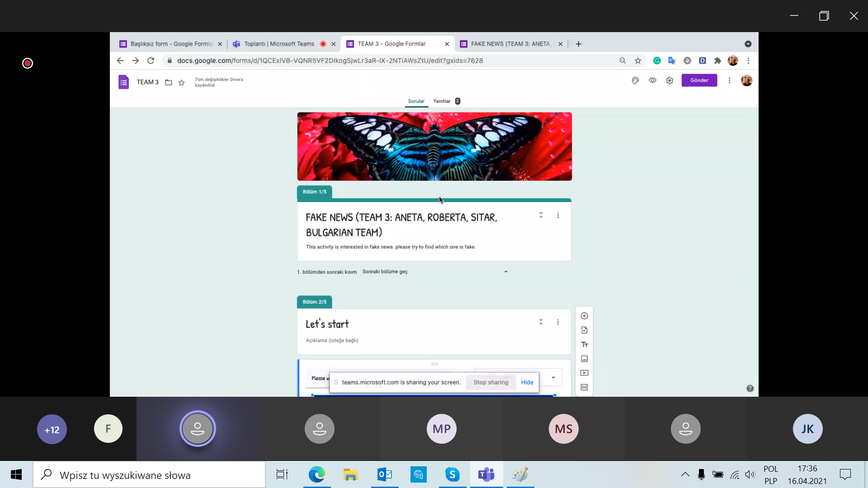Go back in browser
Screen dimensions: 868x488
[120, 61]
